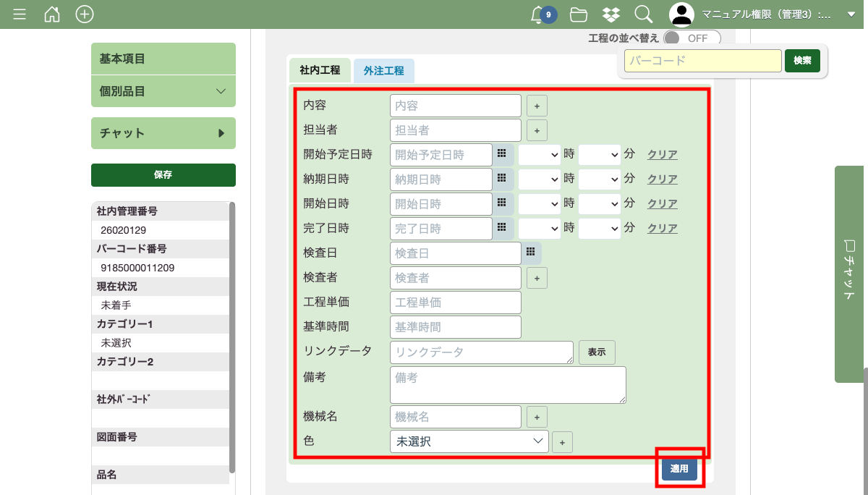Image resolution: width=868 pixels, height=495 pixels.
Task: Open the hamburger menu icon
Action: (x=20, y=14)
